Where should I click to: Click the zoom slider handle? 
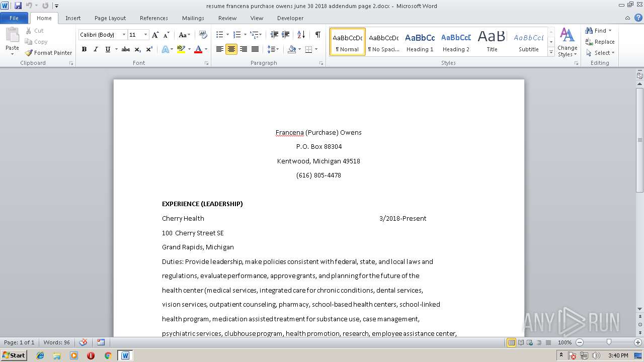tap(609, 342)
